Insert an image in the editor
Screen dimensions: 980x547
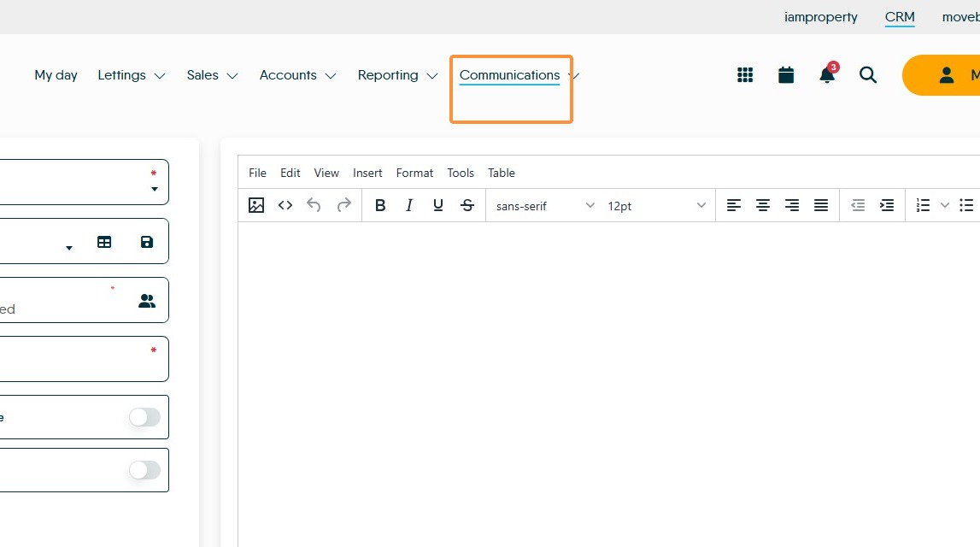pos(256,205)
